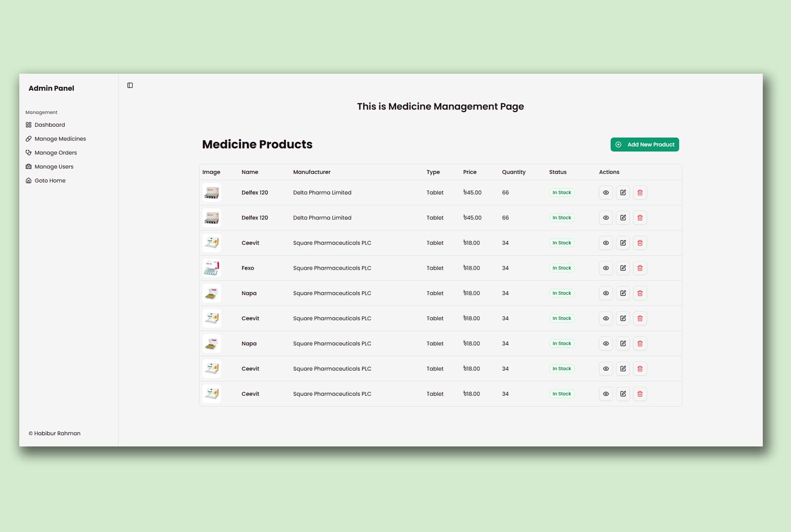Open Dashboard from the sidebar
Image resolution: width=791 pixels, height=532 pixels.
coord(45,125)
